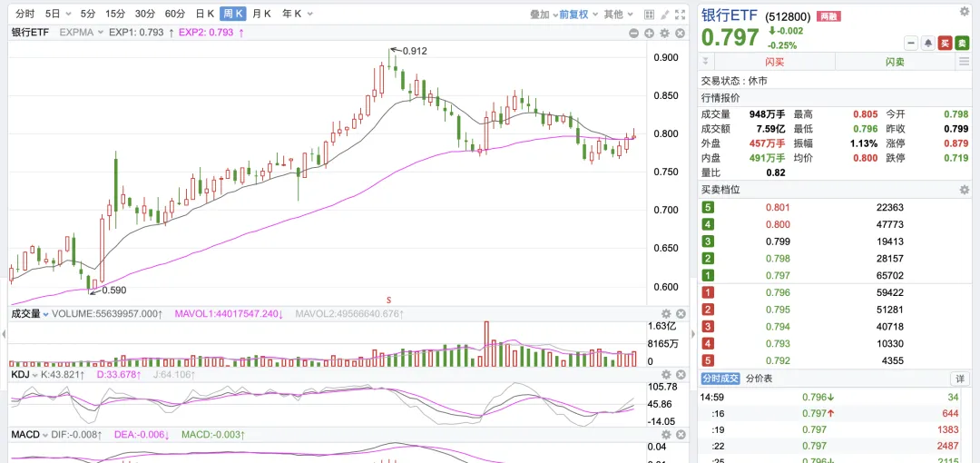Expand the chart to full screen
Screen dimensions: 980x463
(x=681, y=14)
